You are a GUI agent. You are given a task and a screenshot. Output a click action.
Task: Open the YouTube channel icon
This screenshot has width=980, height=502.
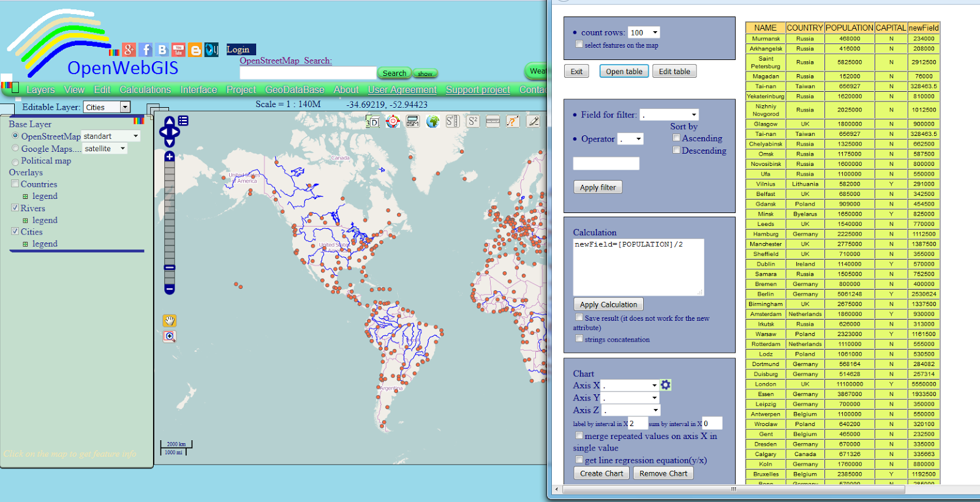(x=178, y=50)
